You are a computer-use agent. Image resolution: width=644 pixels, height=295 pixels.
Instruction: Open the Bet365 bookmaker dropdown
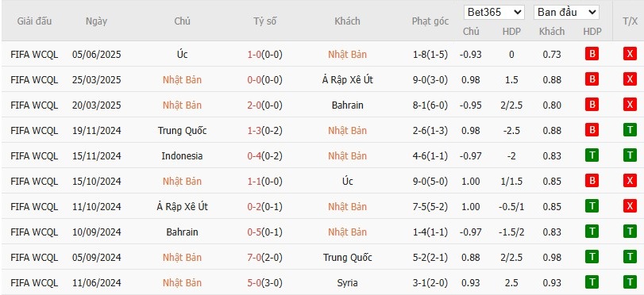(x=494, y=13)
